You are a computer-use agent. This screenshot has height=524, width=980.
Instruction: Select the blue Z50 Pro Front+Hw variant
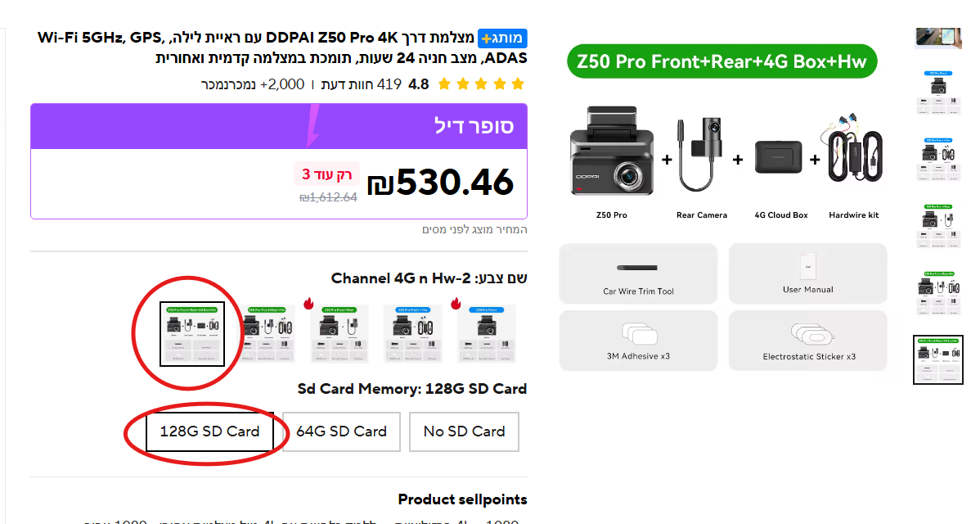(412, 334)
